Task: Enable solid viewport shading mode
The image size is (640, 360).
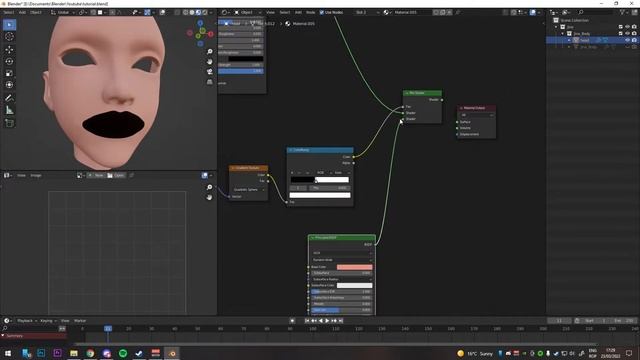Action: click(192, 13)
